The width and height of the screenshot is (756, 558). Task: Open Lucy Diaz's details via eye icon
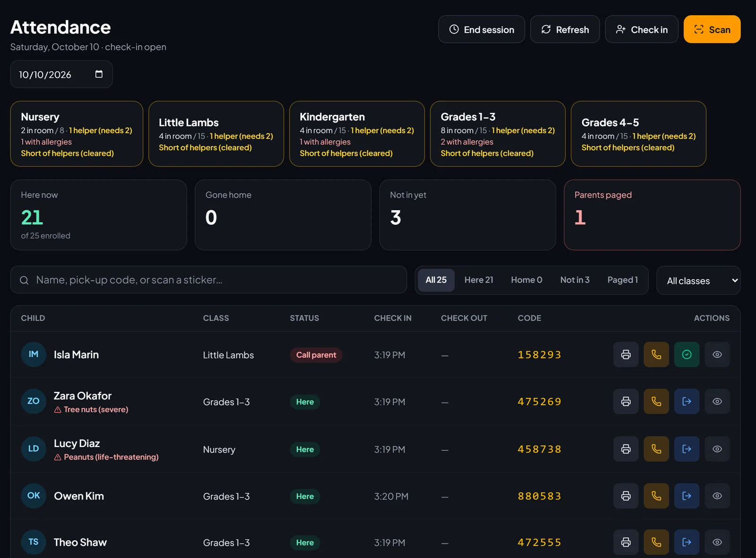coord(717,449)
